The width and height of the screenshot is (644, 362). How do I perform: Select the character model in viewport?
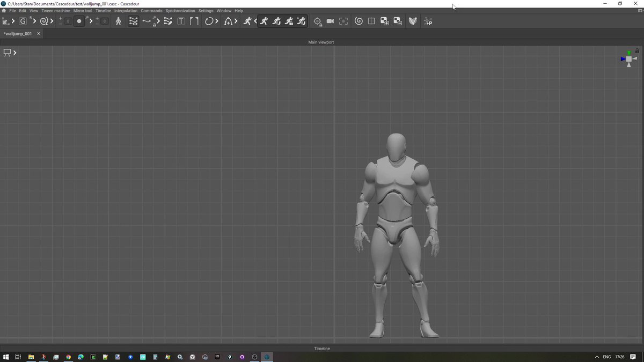click(397, 236)
